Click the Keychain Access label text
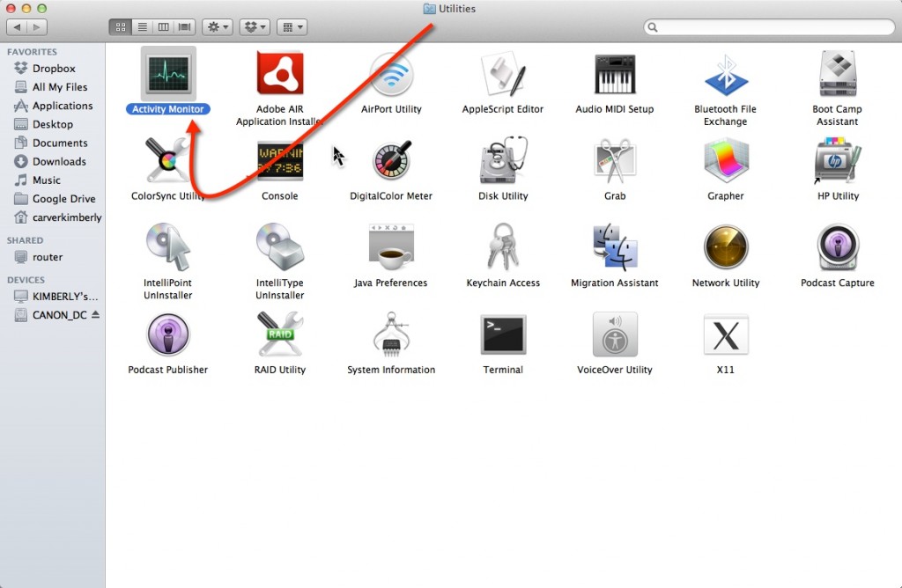 click(x=503, y=283)
